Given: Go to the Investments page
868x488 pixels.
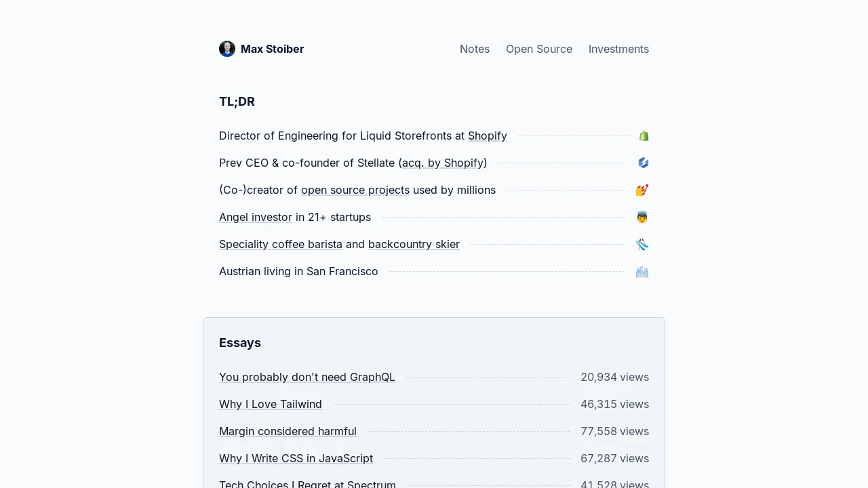Looking at the screenshot, I should (618, 49).
